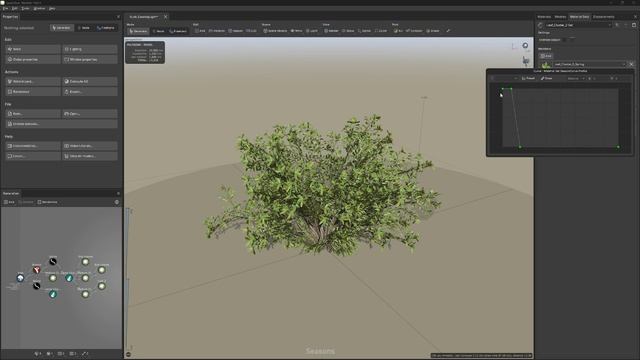Click the Lighting edit button
This screenshot has width=640, height=360.
pyautogui.click(x=90, y=49)
